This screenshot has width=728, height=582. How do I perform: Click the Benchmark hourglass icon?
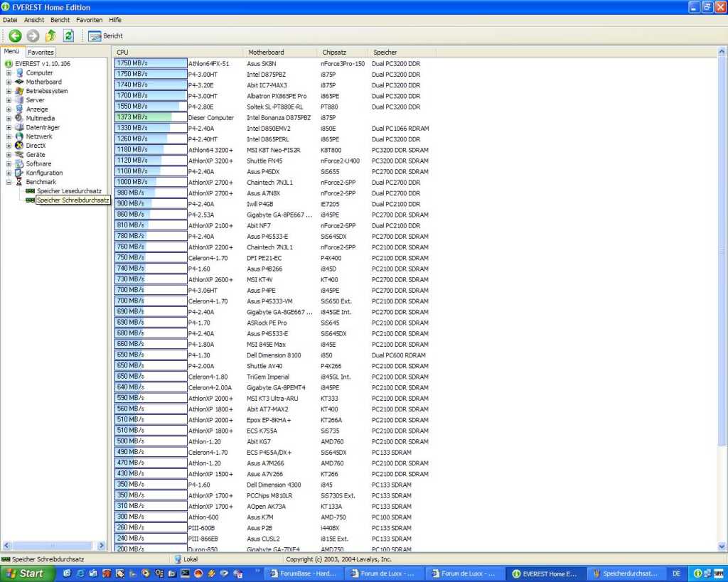pyautogui.click(x=19, y=182)
